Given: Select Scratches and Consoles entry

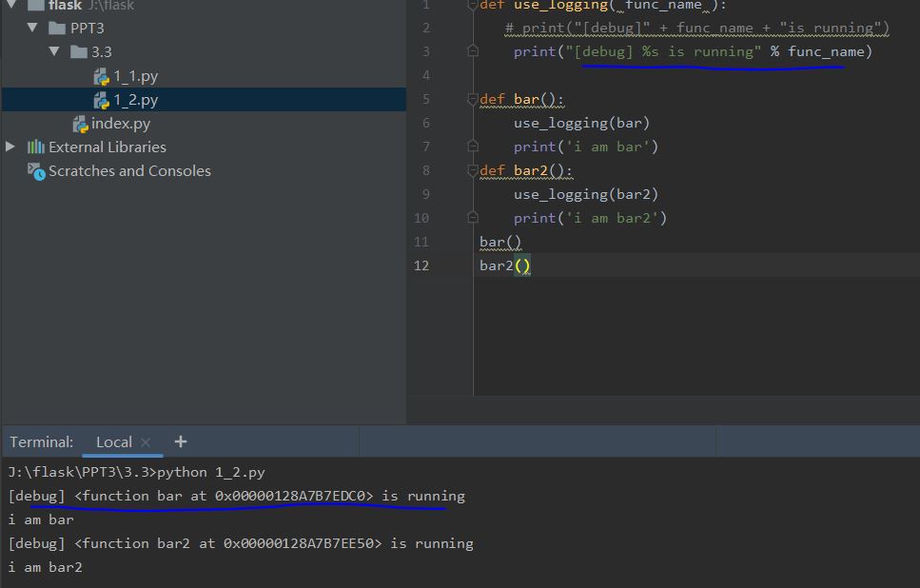Looking at the screenshot, I should pyautogui.click(x=129, y=170).
